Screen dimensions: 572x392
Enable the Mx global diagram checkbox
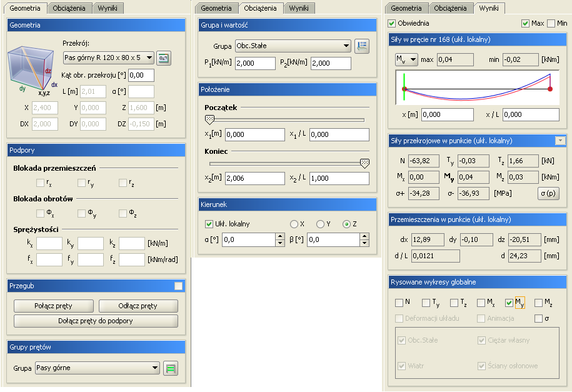coord(481,303)
